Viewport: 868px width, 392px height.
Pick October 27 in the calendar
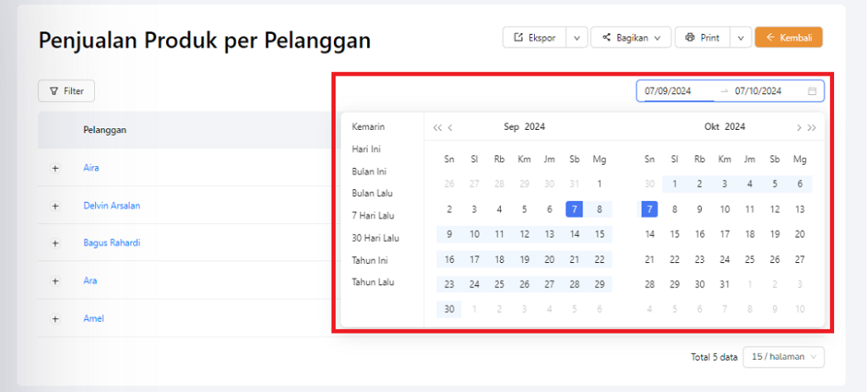tap(799, 260)
